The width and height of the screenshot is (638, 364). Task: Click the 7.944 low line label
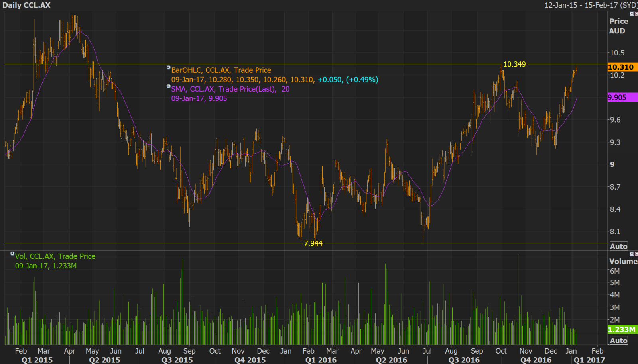[313, 243]
